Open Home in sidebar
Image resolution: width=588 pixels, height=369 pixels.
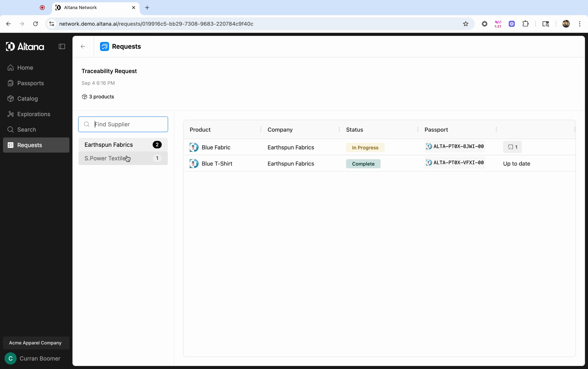pyautogui.click(x=25, y=68)
